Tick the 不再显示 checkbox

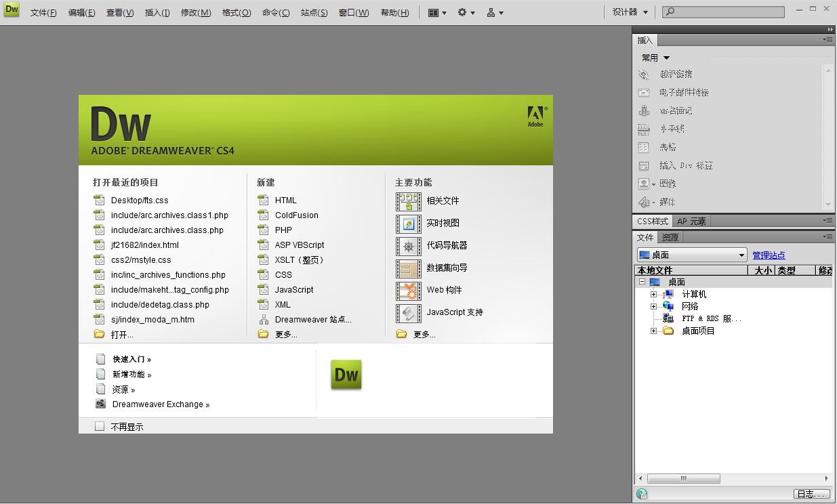(100, 426)
